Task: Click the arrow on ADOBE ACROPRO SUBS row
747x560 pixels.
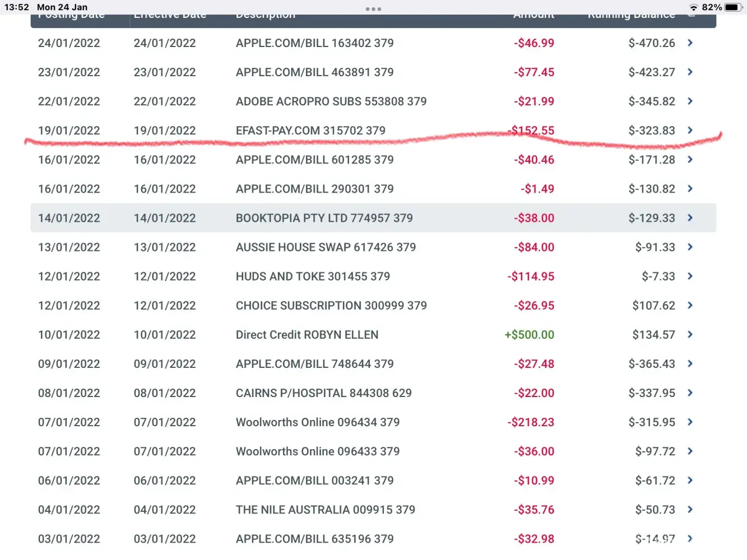Action: coord(690,101)
